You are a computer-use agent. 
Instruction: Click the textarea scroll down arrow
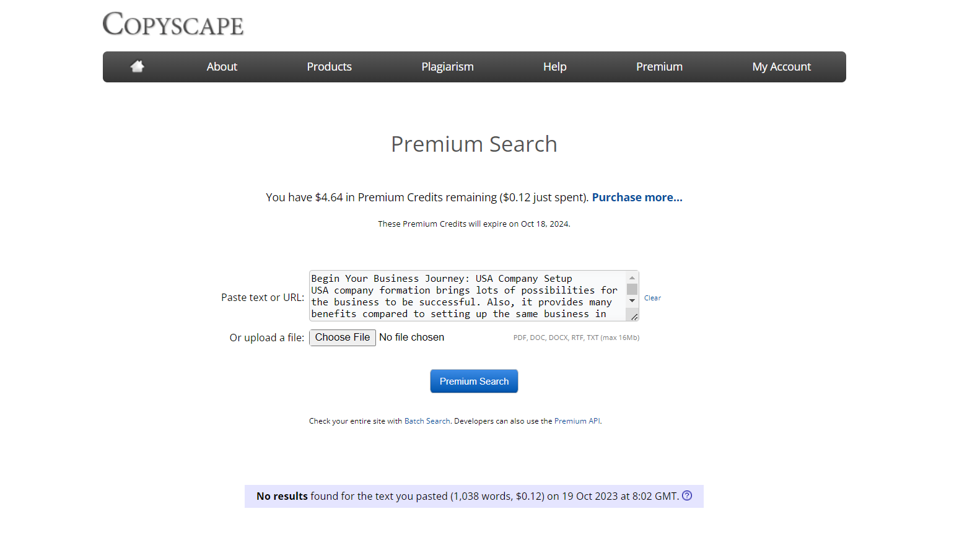click(632, 300)
